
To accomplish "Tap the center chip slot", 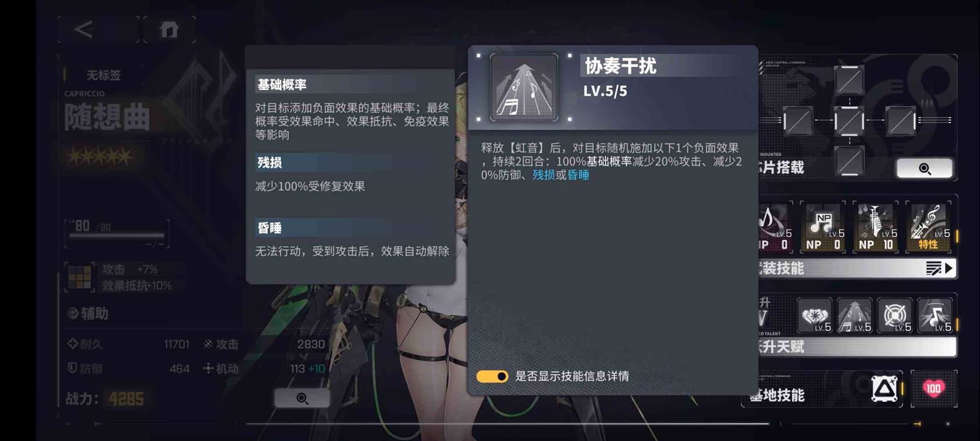I will [x=849, y=121].
